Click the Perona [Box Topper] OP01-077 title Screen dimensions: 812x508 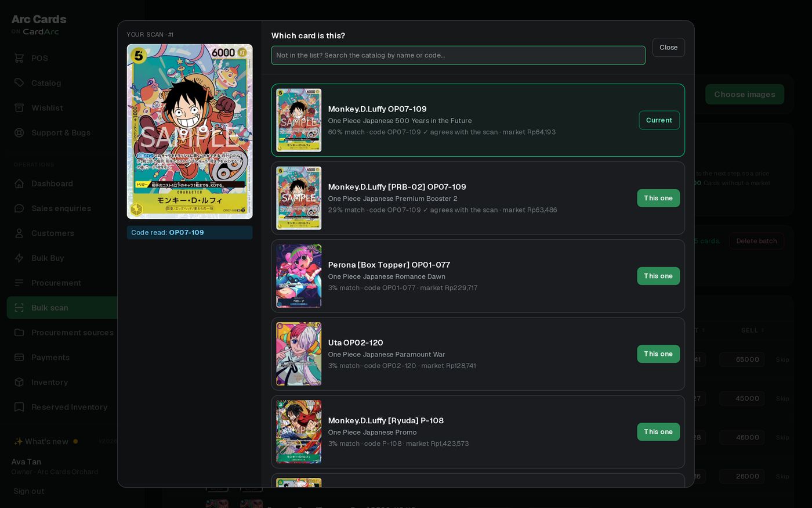click(x=389, y=265)
